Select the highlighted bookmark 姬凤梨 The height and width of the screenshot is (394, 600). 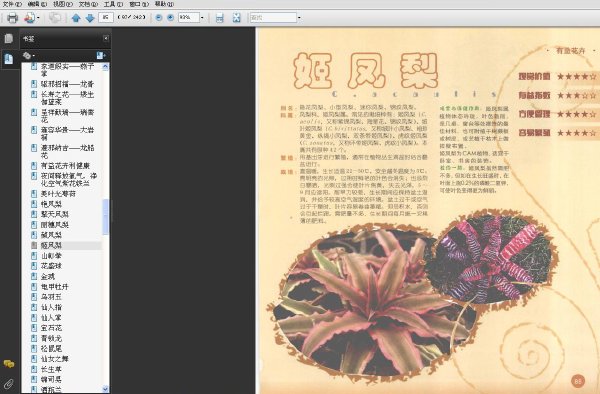[51, 245]
